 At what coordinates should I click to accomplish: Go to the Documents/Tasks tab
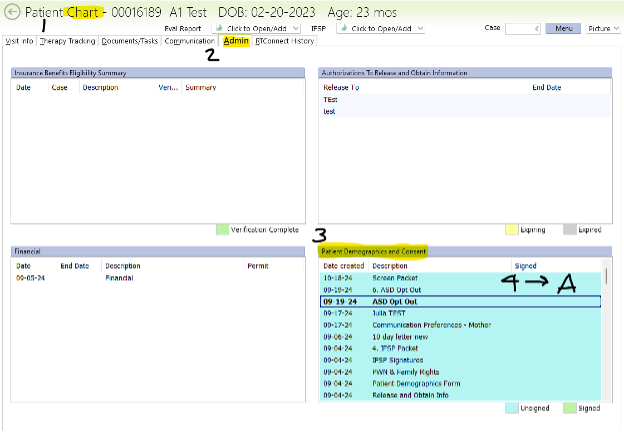click(129, 42)
